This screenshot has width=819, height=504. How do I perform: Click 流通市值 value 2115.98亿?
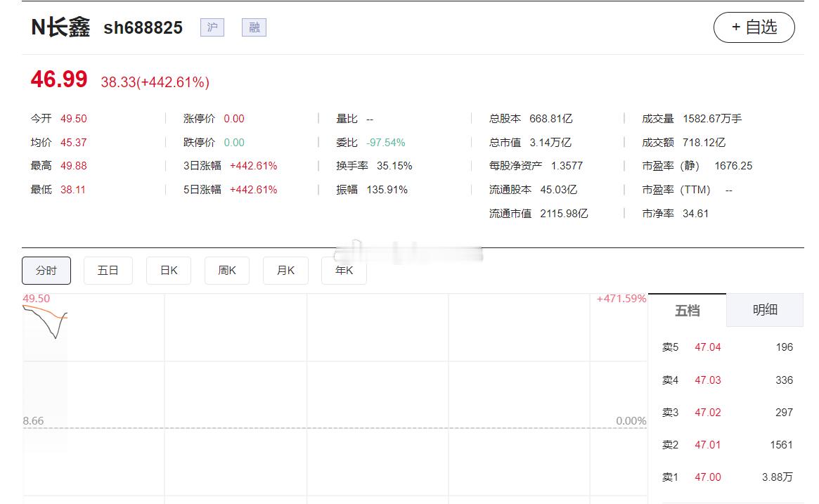tap(564, 213)
